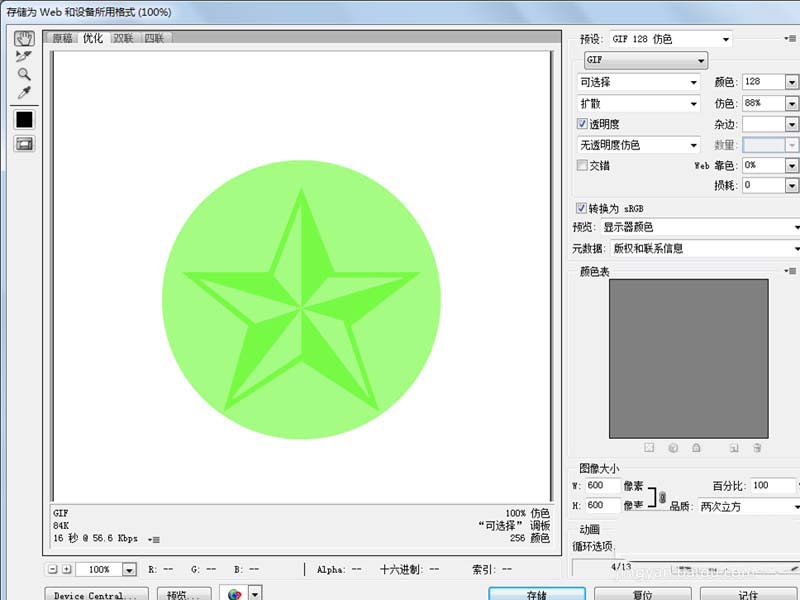Shift selected colors to web palette icon
The width and height of the screenshot is (800, 600).
click(673, 447)
